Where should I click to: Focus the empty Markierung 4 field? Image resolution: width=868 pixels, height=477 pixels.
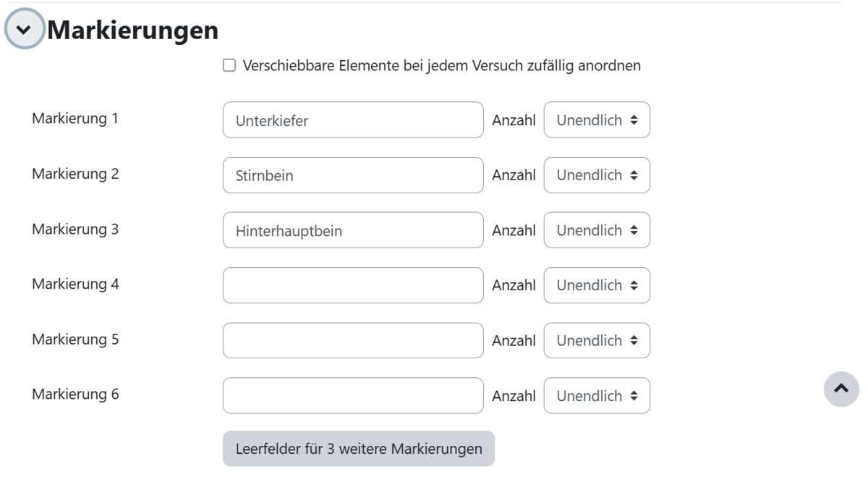pos(353,285)
